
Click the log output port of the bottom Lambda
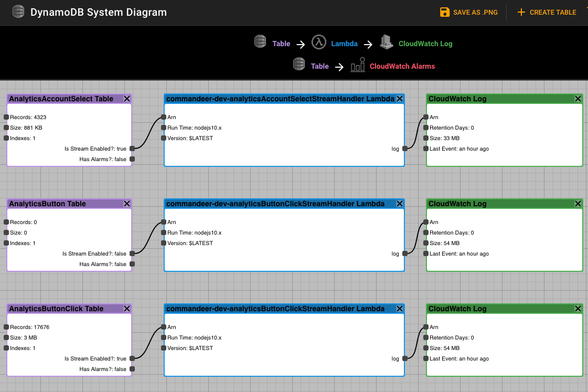point(405,358)
